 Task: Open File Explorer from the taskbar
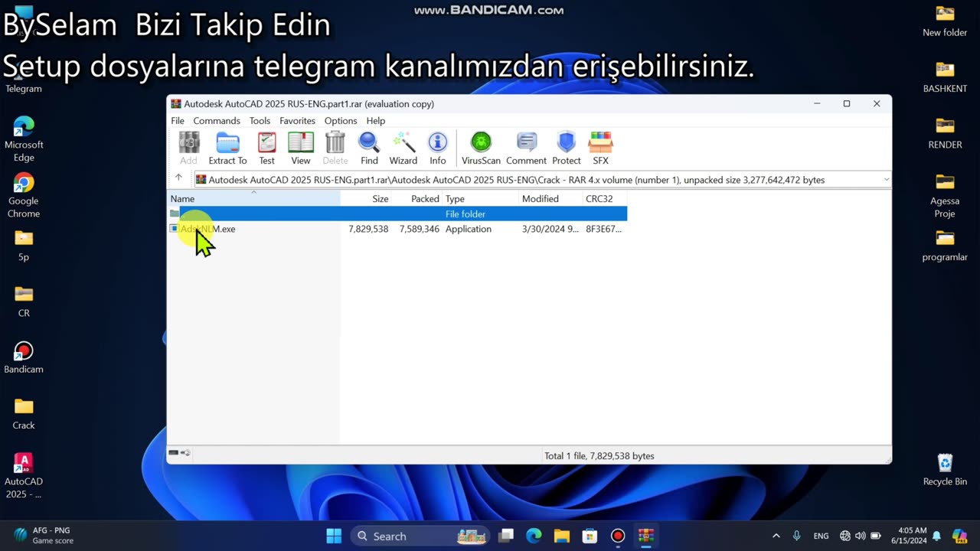562,536
